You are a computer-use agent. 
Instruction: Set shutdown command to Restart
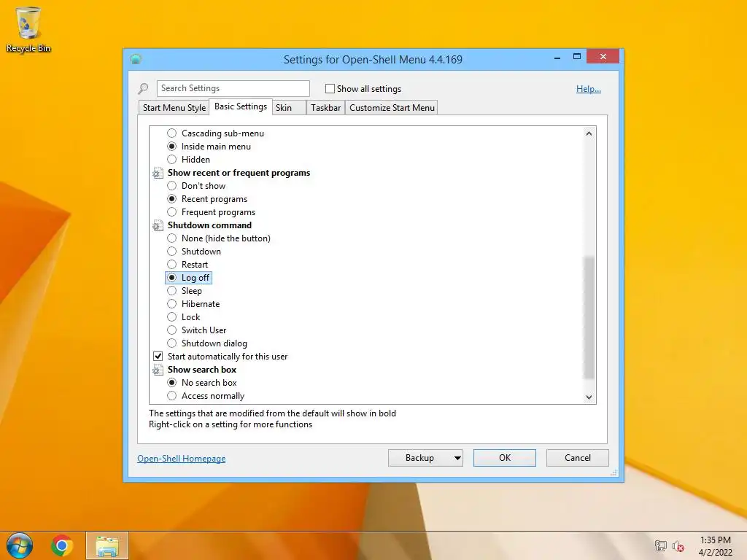pyautogui.click(x=171, y=264)
